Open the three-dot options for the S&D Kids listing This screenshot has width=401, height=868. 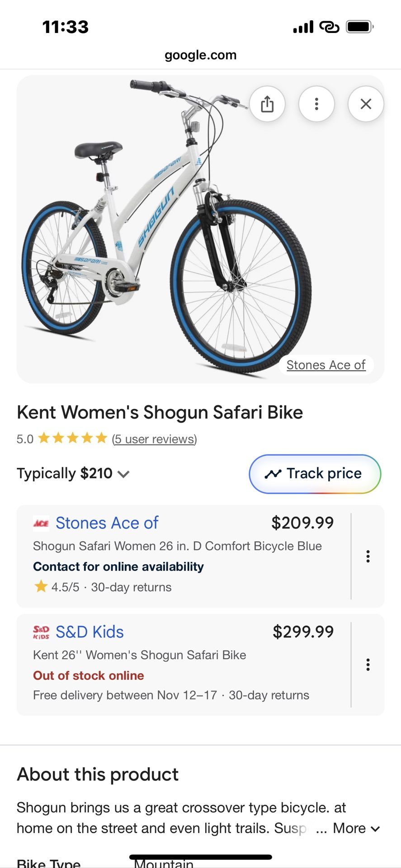pyautogui.click(x=368, y=665)
